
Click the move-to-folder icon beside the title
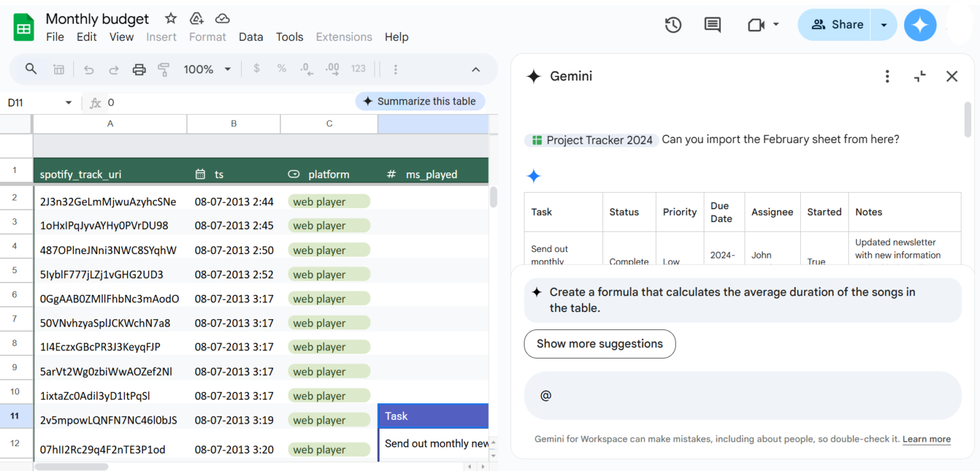click(x=196, y=18)
